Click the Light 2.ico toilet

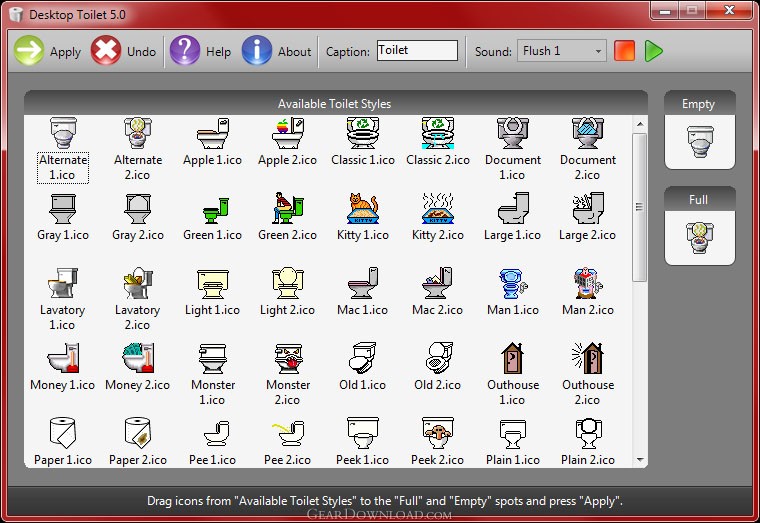[x=287, y=283]
